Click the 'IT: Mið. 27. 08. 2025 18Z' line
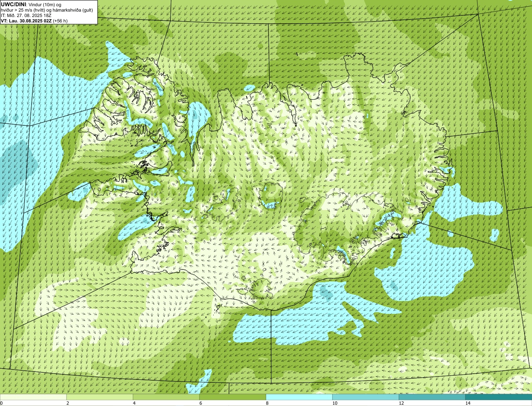The image size is (532, 406). click(26, 15)
